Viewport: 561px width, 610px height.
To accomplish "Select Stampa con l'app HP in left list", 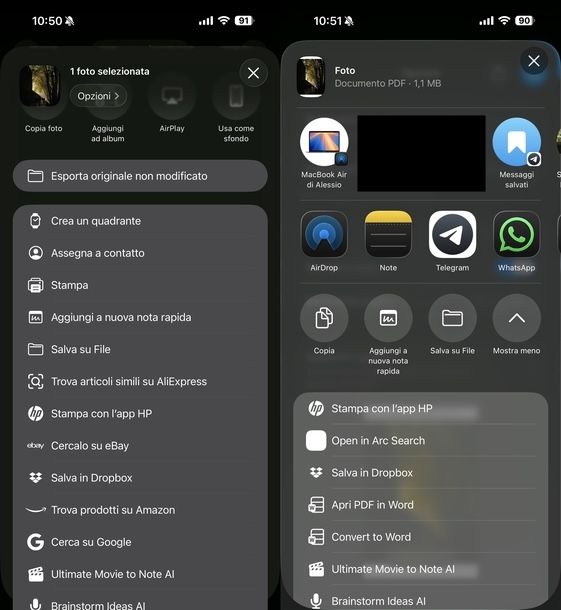I will 140,414.
